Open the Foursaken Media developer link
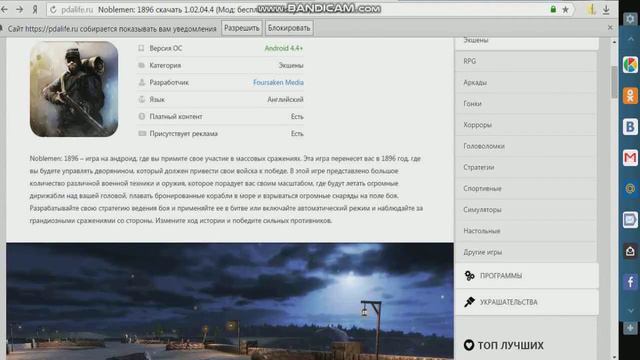Image resolution: width=640 pixels, height=360 pixels. (x=278, y=82)
